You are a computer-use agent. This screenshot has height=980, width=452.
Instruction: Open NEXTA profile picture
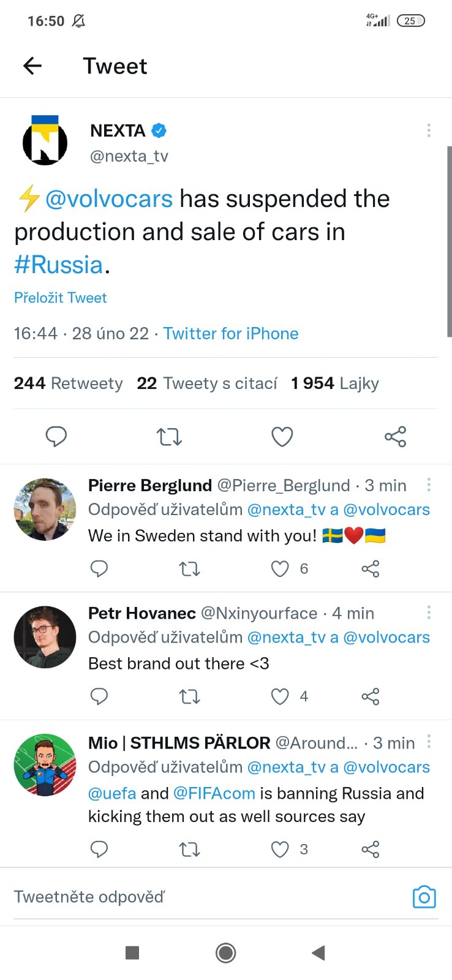(45, 140)
